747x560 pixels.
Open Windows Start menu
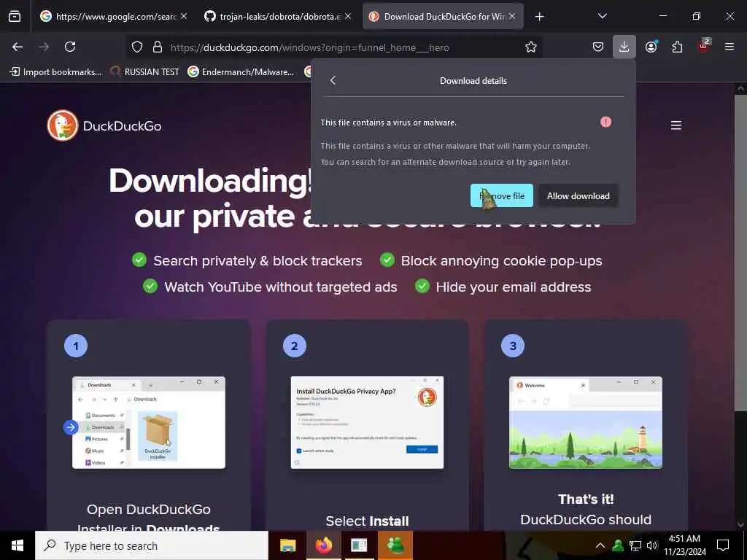(x=18, y=545)
